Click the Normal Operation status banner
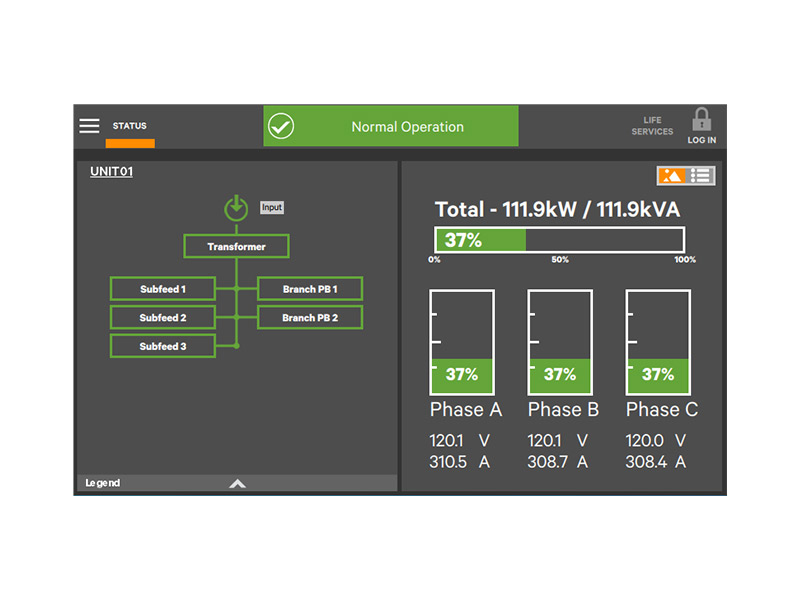The width and height of the screenshot is (800, 600). tap(407, 127)
